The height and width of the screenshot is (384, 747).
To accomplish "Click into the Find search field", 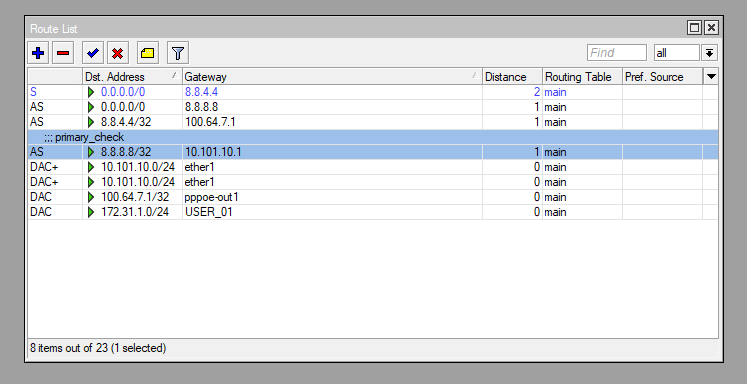I will [617, 53].
